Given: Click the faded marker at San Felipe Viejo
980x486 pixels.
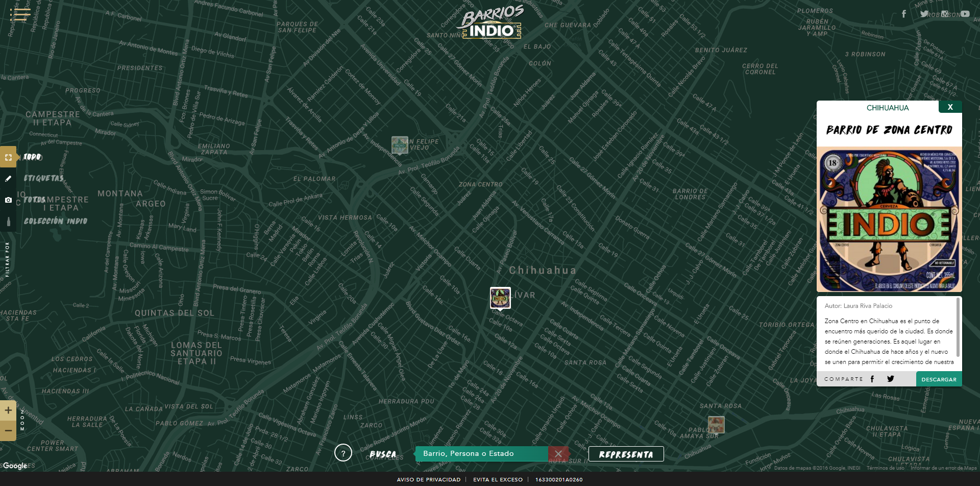Looking at the screenshot, I should (x=400, y=145).
